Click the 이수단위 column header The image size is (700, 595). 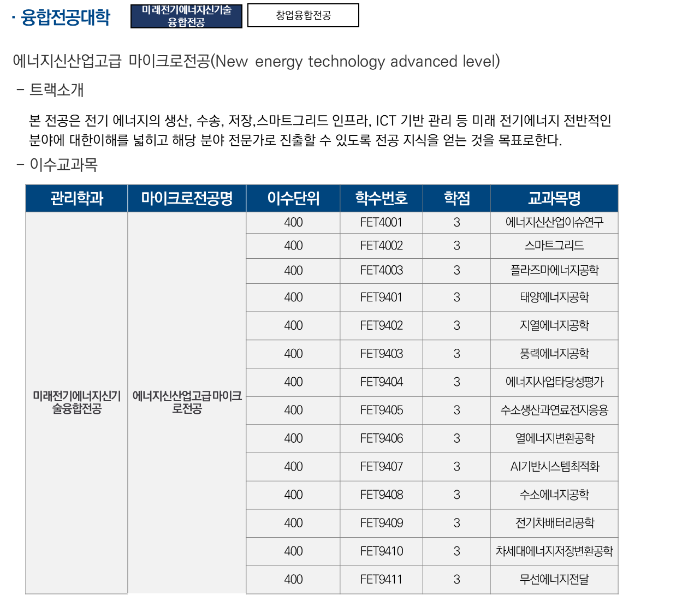pyautogui.click(x=293, y=198)
